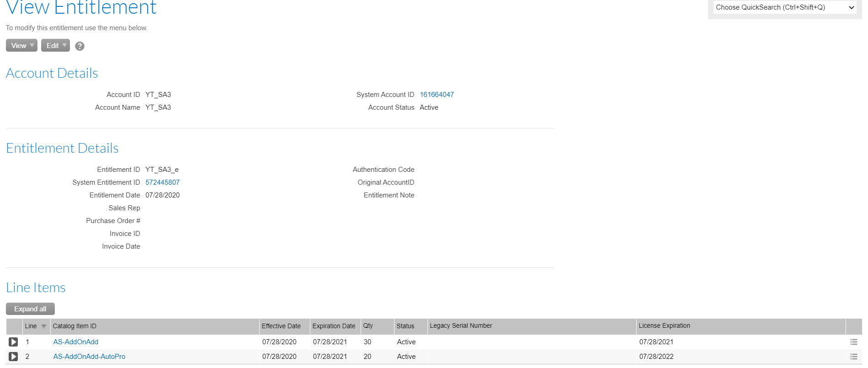
Task: Click the Line Items section heading
Action: pos(36,288)
